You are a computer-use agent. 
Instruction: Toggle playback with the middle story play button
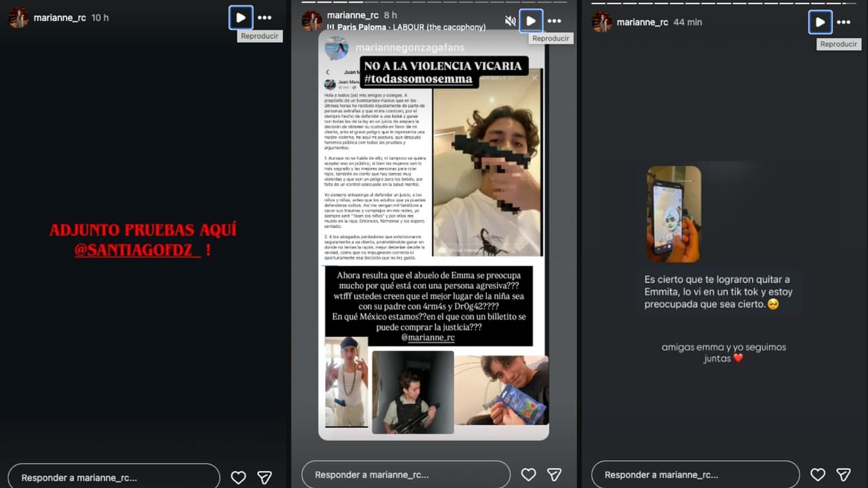pyautogui.click(x=531, y=20)
